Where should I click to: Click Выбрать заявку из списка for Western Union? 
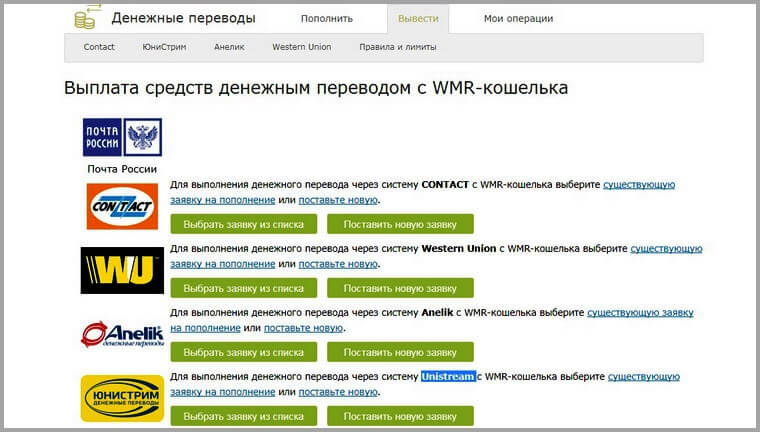point(244,288)
